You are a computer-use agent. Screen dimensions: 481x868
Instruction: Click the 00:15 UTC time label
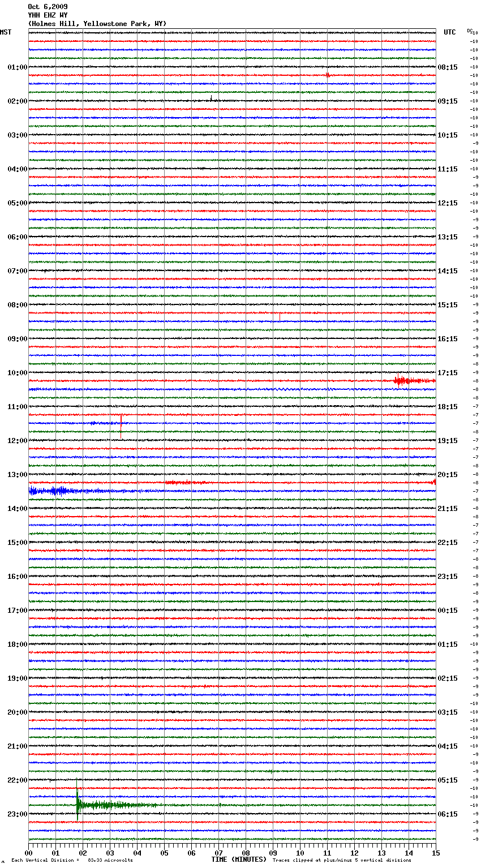pyautogui.click(x=448, y=611)
